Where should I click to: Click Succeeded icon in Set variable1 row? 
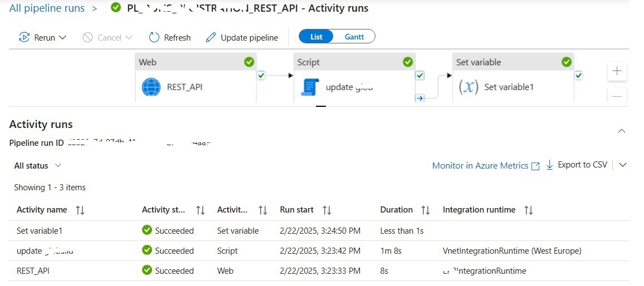147,230
